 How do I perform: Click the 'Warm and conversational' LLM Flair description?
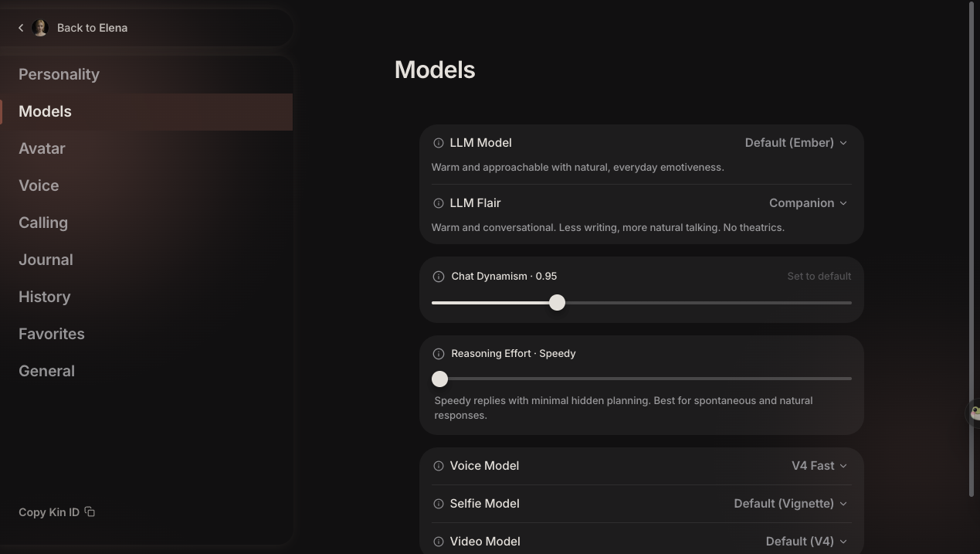(x=608, y=227)
